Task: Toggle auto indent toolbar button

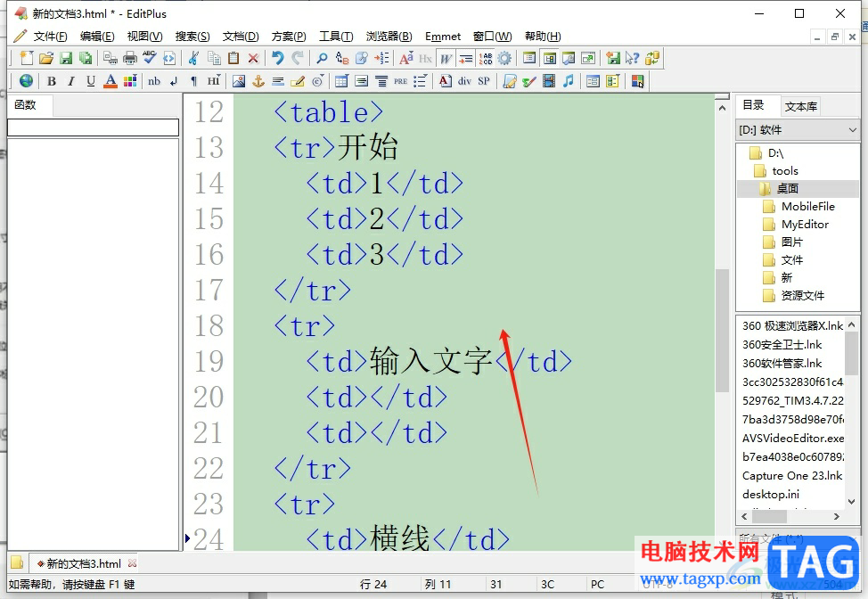Action: point(465,58)
